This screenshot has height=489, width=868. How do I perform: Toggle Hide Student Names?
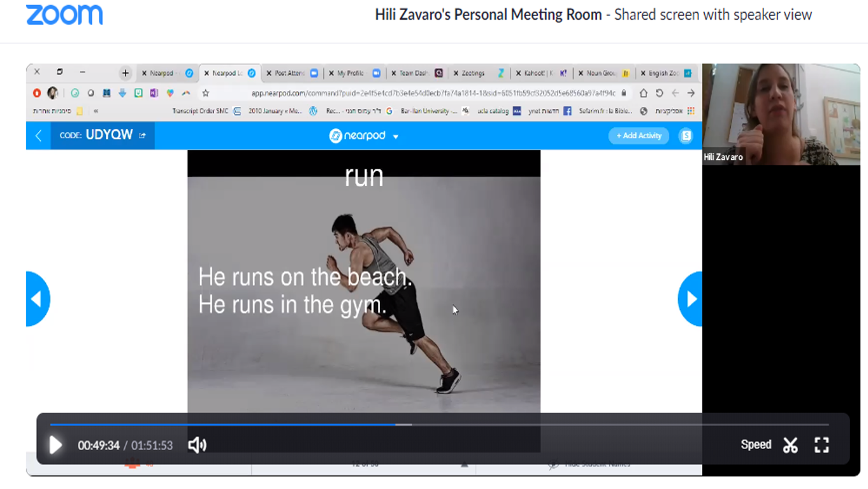(x=593, y=464)
